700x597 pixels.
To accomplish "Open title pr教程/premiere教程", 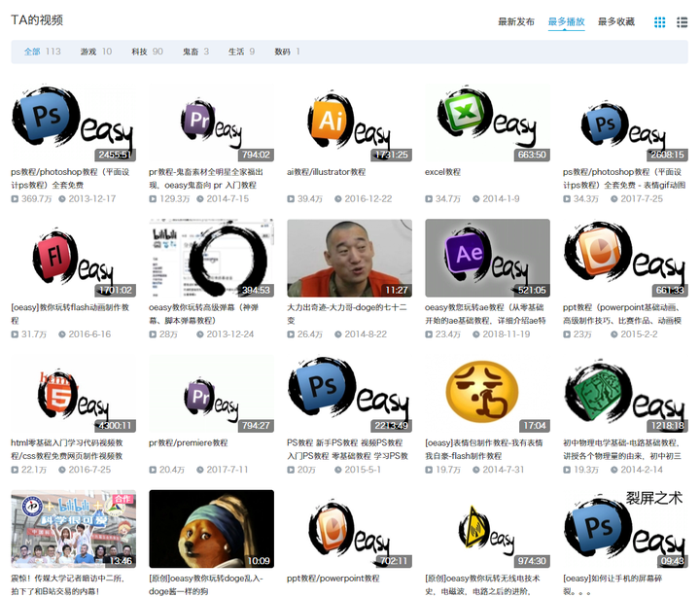I will pos(189,442).
